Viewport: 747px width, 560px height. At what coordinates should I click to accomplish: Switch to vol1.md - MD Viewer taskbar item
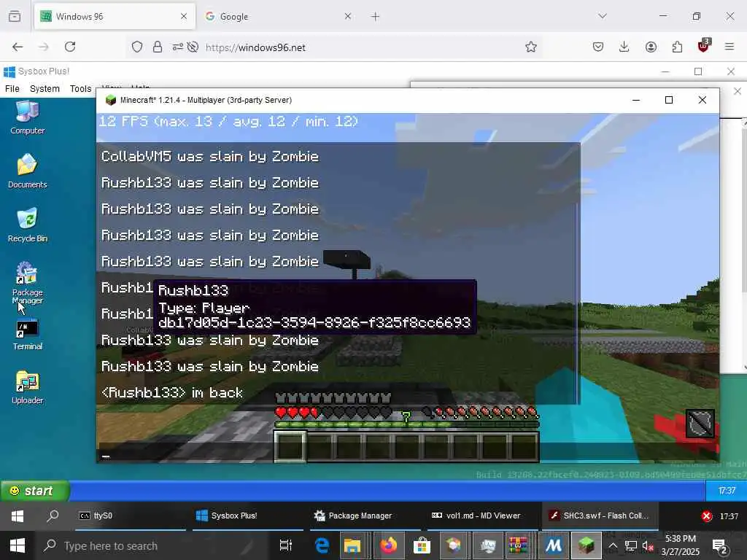click(482, 516)
